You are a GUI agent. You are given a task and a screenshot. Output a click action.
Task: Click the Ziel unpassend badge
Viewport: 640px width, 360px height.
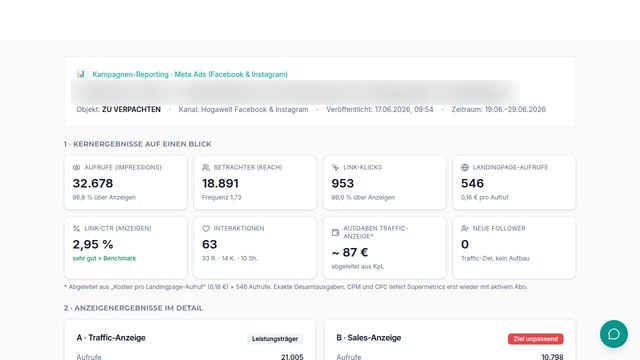pos(536,339)
